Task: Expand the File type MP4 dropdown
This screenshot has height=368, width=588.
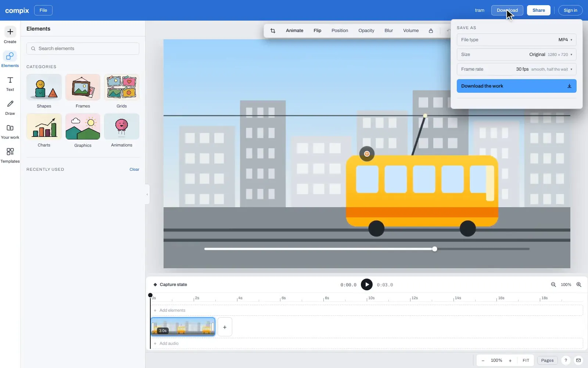Action: point(516,40)
